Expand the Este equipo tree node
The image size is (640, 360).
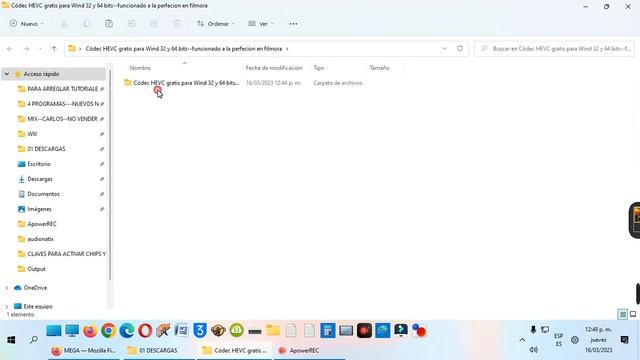pyautogui.click(x=7, y=307)
